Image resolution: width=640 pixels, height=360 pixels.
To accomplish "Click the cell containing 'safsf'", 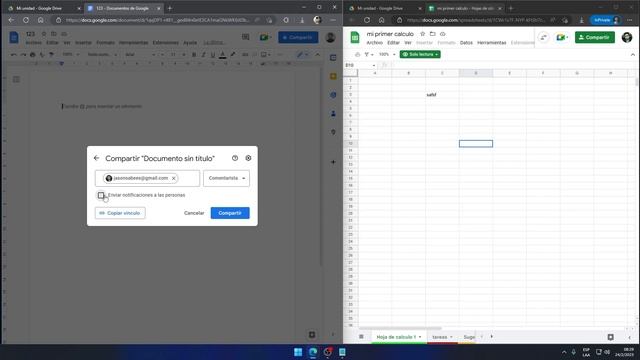I will (442, 95).
